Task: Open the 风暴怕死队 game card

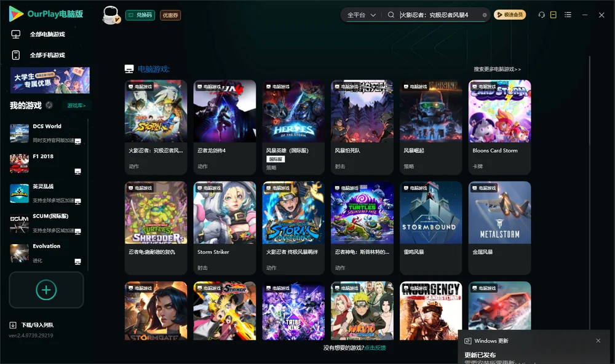Action: pyautogui.click(x=362, y=127)
